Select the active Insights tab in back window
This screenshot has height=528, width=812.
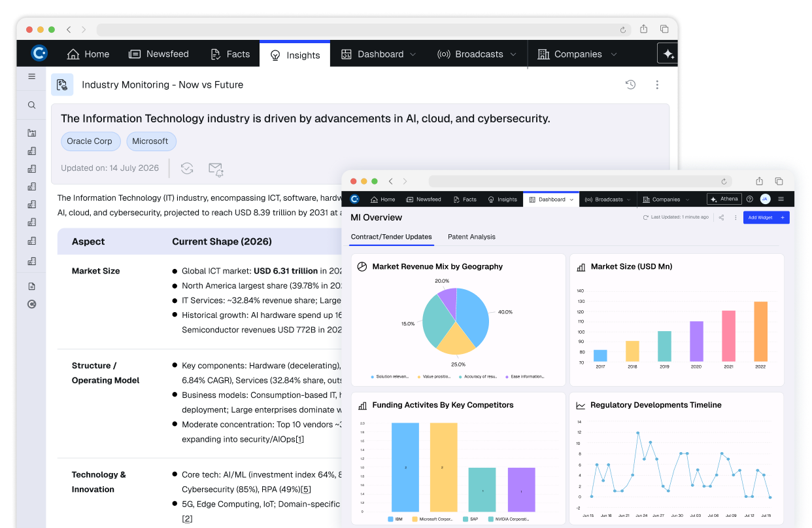click(295, 54)
